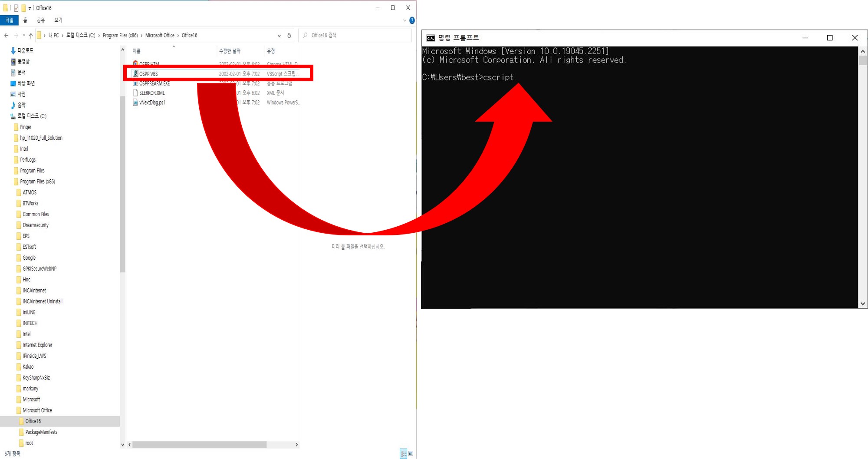Sort by 이름 column header
This screenshot has width=868, height=459.
[136, 51]
